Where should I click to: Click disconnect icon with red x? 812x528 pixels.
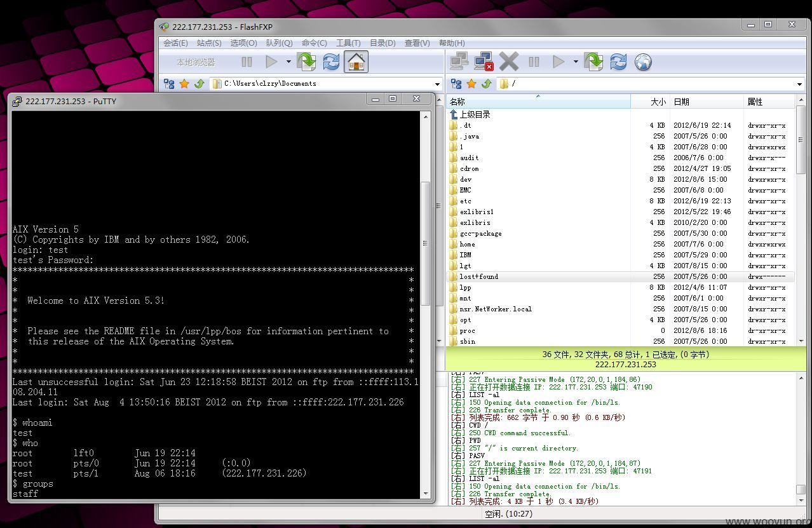[x=484, y=62]
